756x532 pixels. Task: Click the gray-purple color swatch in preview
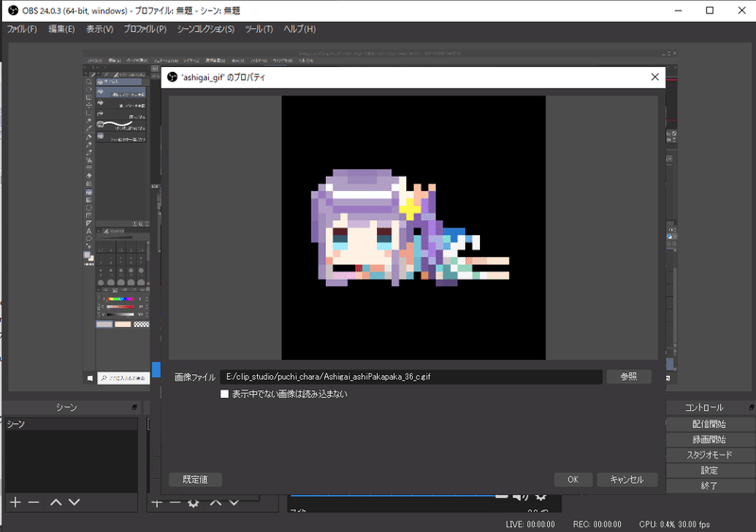point(104,324)
